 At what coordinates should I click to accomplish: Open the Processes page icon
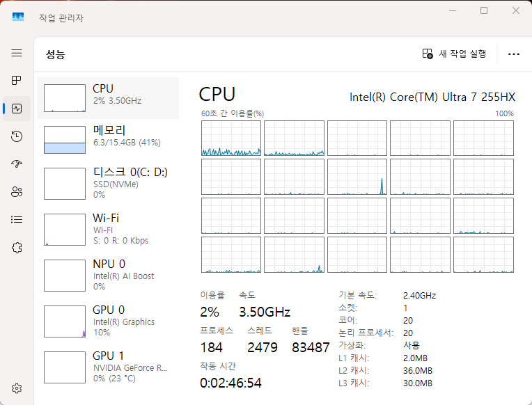pos(17,81)
